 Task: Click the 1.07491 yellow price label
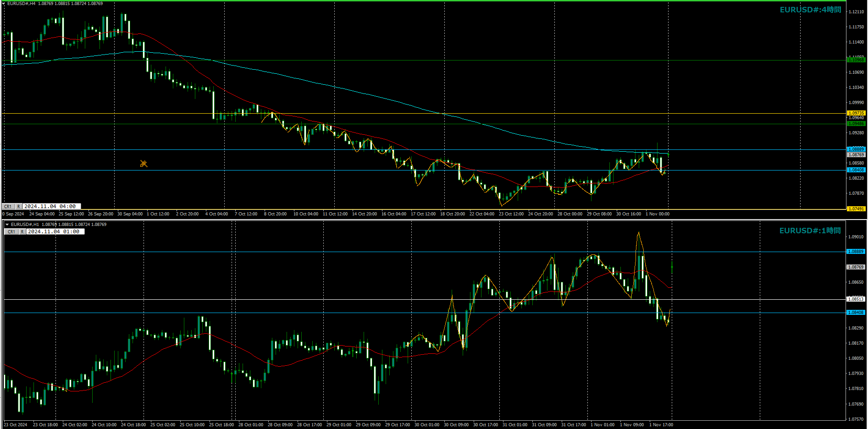click(856, 209)
